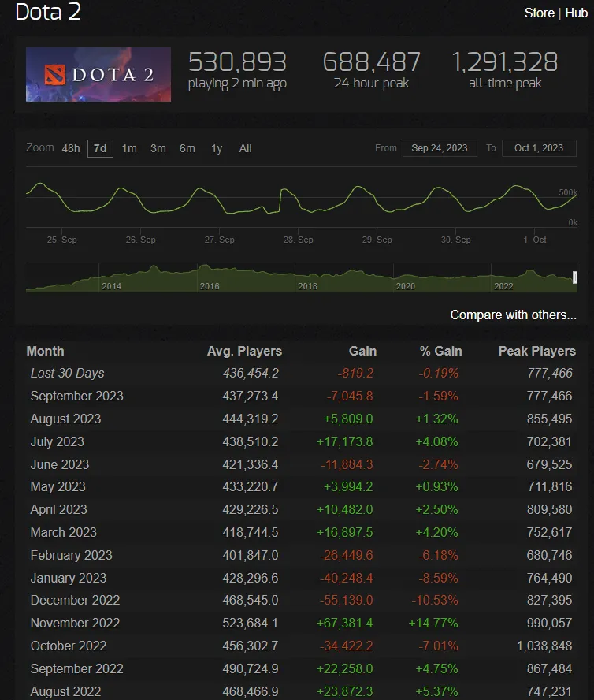Select the June 2023 row label

(x=60, y=464)
